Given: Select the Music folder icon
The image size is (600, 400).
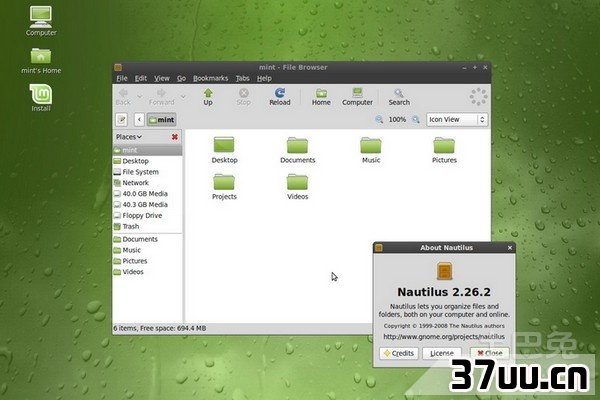Looking at the screenshot, I should 371,150.
